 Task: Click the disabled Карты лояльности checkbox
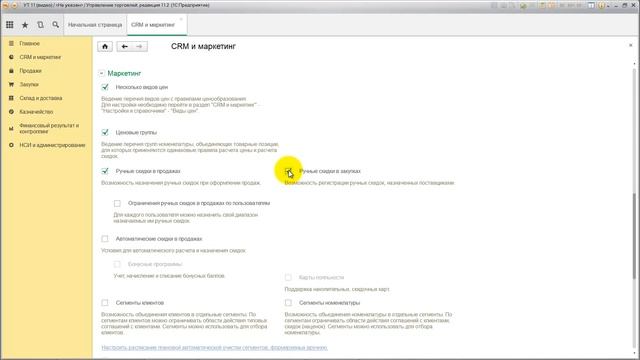click(288, 277)
